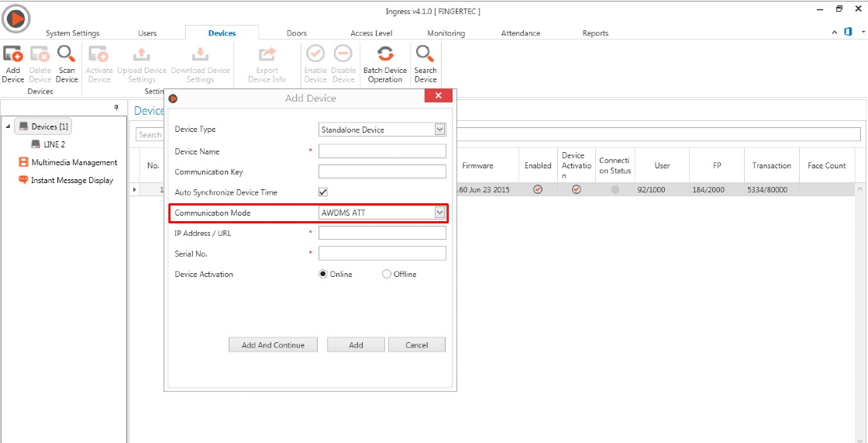This screenshot has width=868, height=443.
Task: Collapse the ribbon with the caret icon
Action: [835, 33]
